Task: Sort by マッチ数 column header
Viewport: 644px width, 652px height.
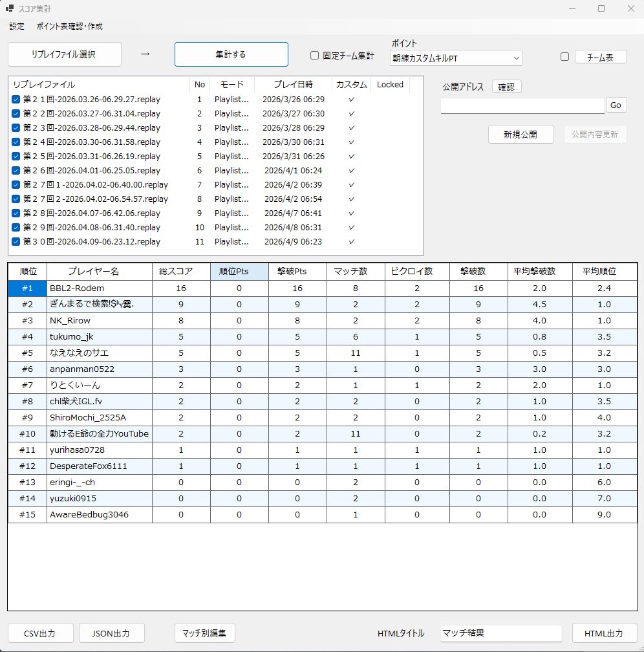Action: (x=356, y=272)
